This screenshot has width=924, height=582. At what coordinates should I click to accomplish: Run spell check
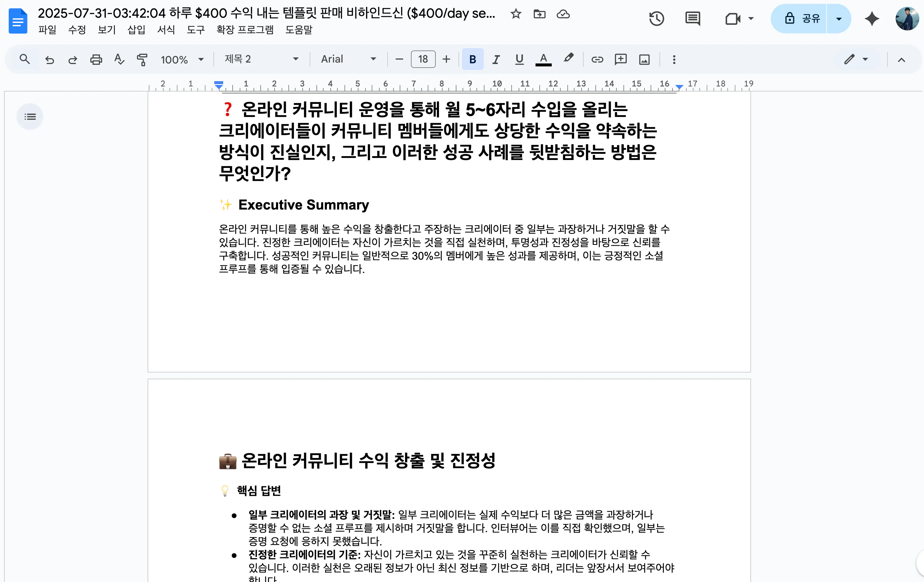coord(119,59)
